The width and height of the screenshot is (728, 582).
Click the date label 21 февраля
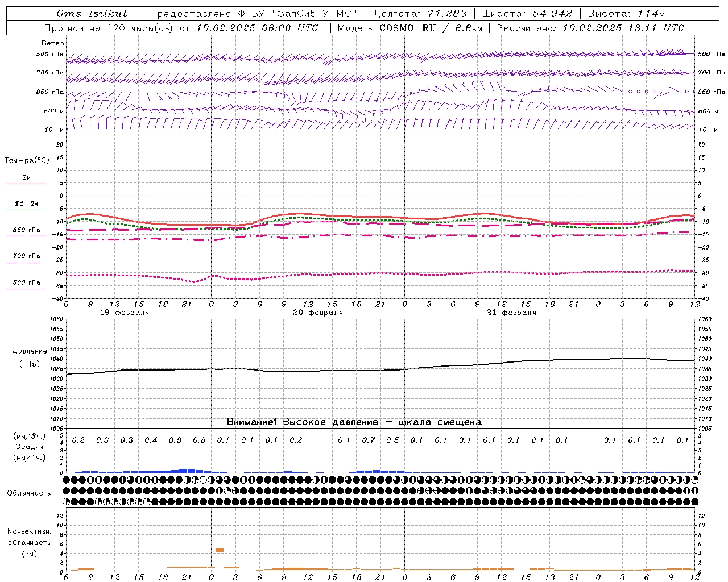point(511,313)
